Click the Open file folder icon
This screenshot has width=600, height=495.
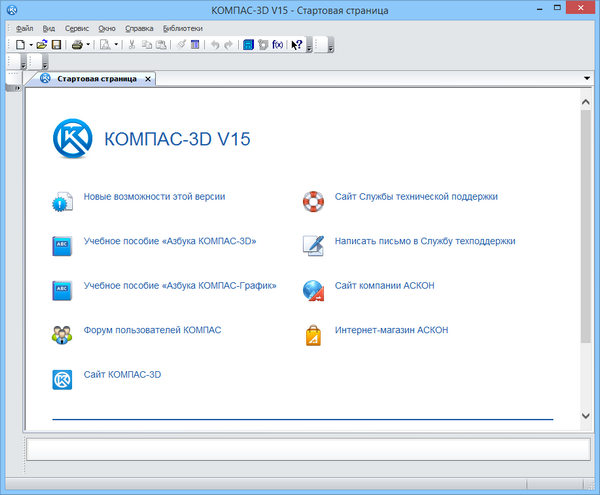42,45
